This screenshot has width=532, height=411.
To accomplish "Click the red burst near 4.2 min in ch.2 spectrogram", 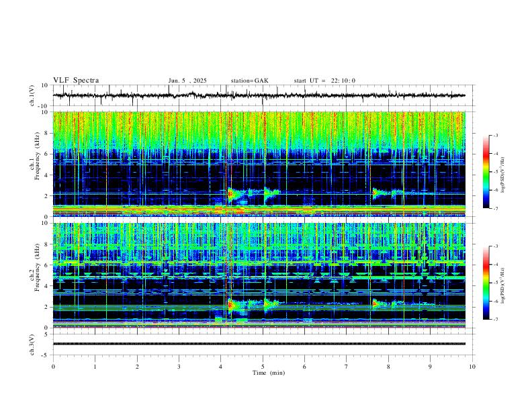I will click(x=231, y=305).
